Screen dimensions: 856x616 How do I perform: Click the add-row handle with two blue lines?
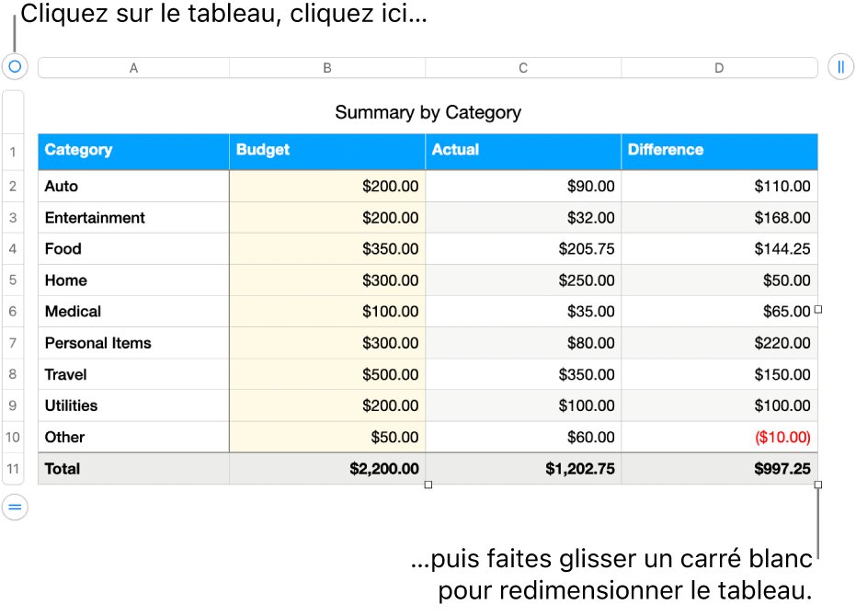[x=14, y=507]
